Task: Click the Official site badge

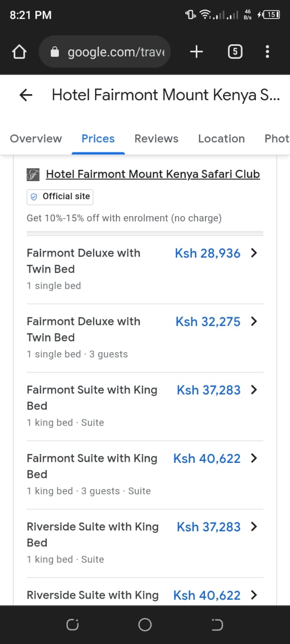Action: click(x=60, y=197)
